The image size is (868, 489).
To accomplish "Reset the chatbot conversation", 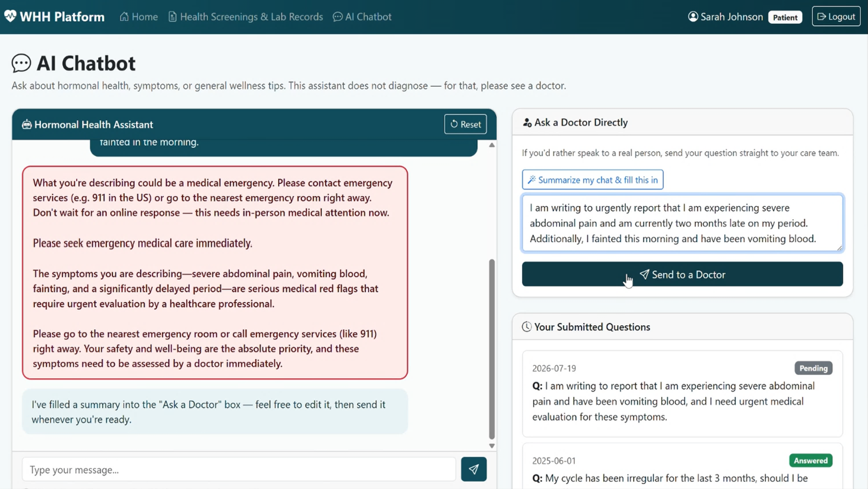I will 465,124.
